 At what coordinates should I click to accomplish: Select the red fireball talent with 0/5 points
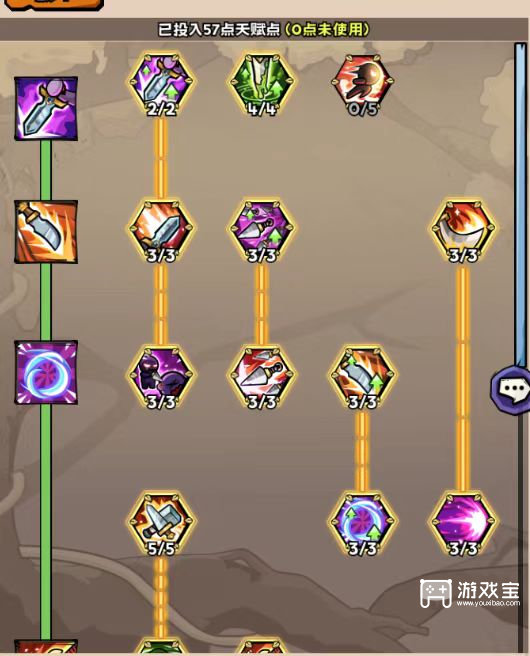point(362,85)
